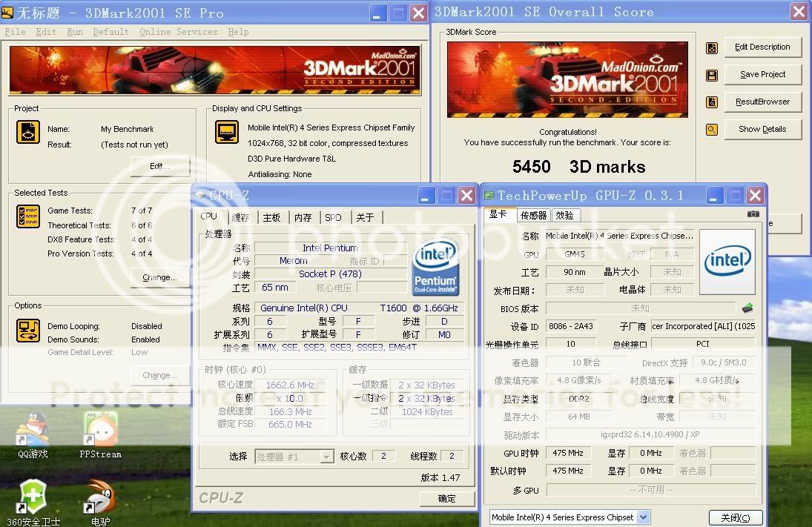This screenshot has height=527, width=812.
Task: Click the 665.0 MHz rated FSB value
Action: pyautogui.click(x=290, y=425)
